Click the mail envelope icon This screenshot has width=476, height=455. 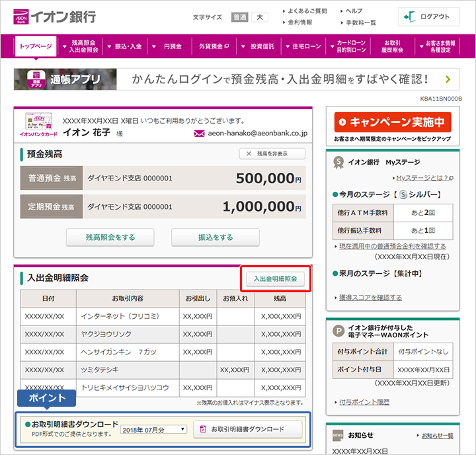199,134
